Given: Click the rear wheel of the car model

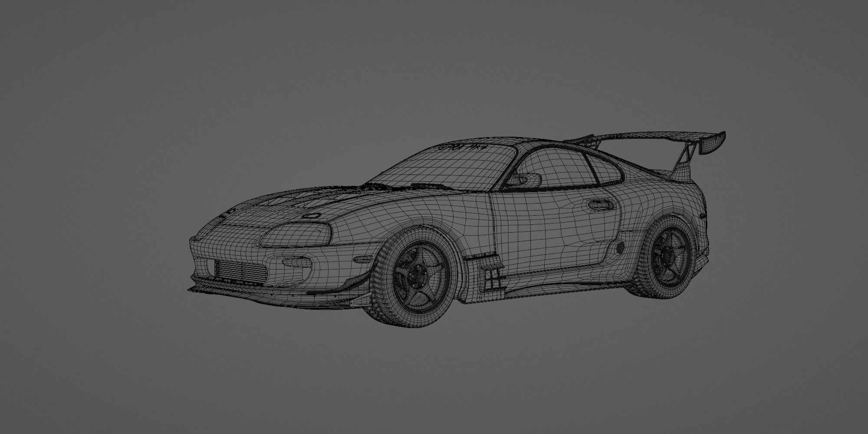Looking at the screenshot, I should (667, 257).
